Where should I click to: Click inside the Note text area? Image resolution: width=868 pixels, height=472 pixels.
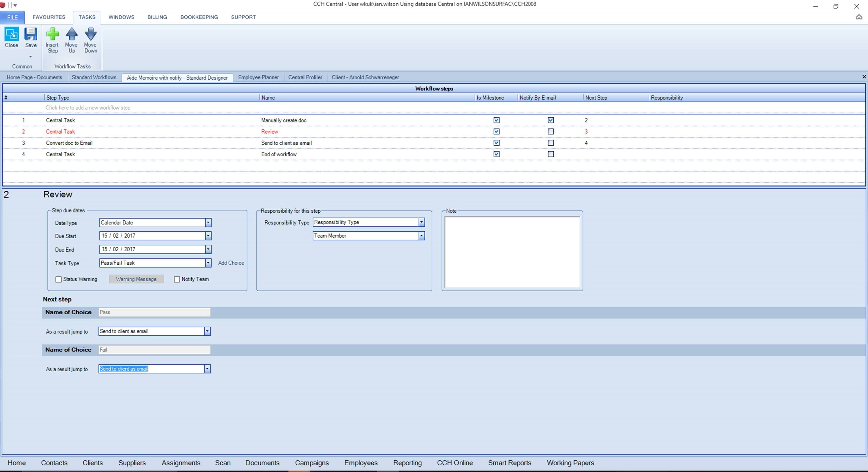click(x=512, y=252)
